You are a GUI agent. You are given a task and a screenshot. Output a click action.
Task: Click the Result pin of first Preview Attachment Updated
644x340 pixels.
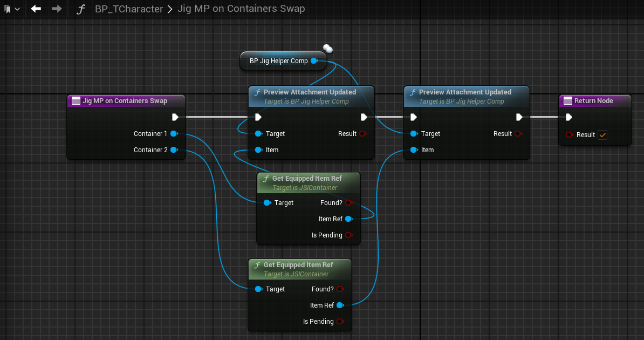pos(363,134)
